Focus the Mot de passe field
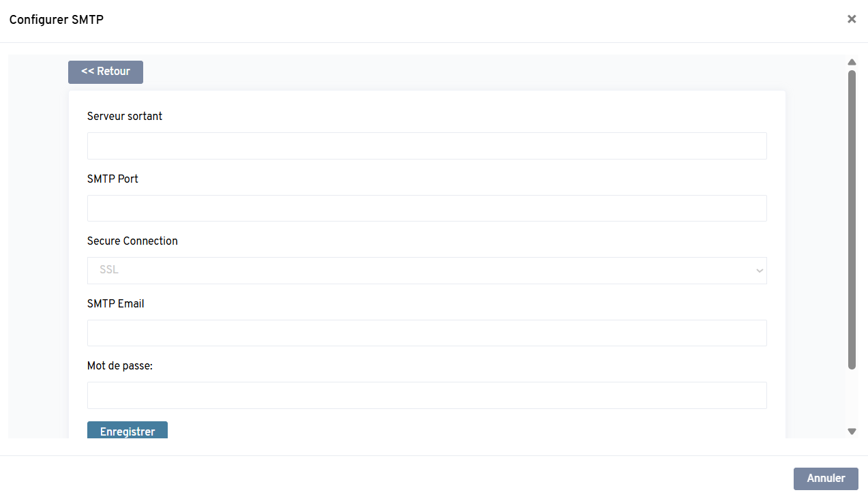The height and width of the screenshot is (499, 868). [x=426, y=395]
